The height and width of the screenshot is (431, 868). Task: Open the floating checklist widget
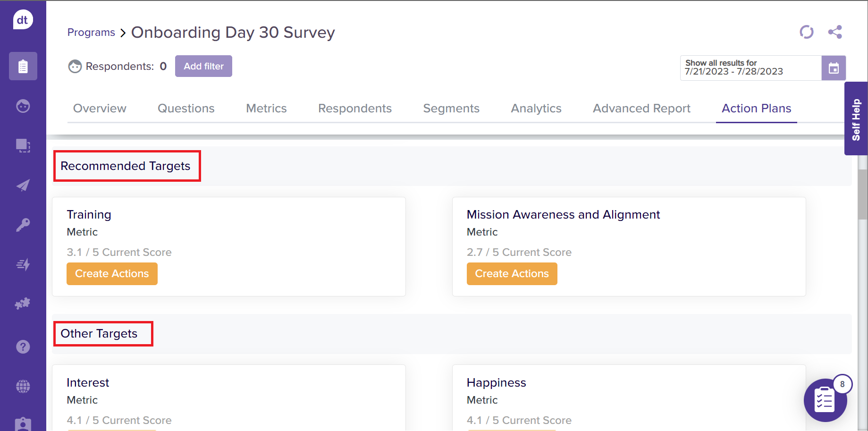click(x=825, y=400)
